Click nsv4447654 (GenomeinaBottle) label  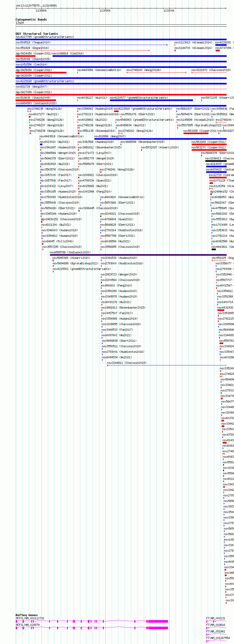tap(99, 70)
